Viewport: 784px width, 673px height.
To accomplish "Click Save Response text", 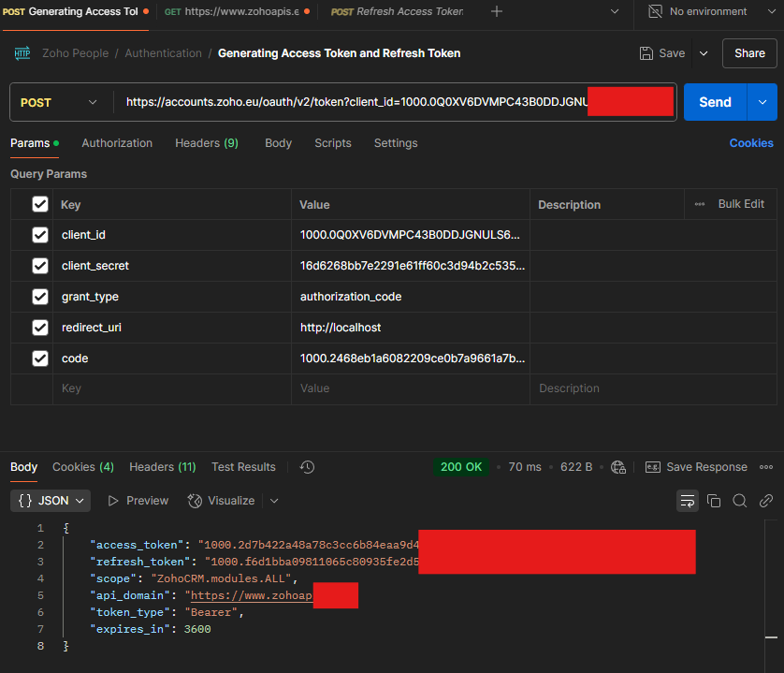I will [x=706, y=467].
